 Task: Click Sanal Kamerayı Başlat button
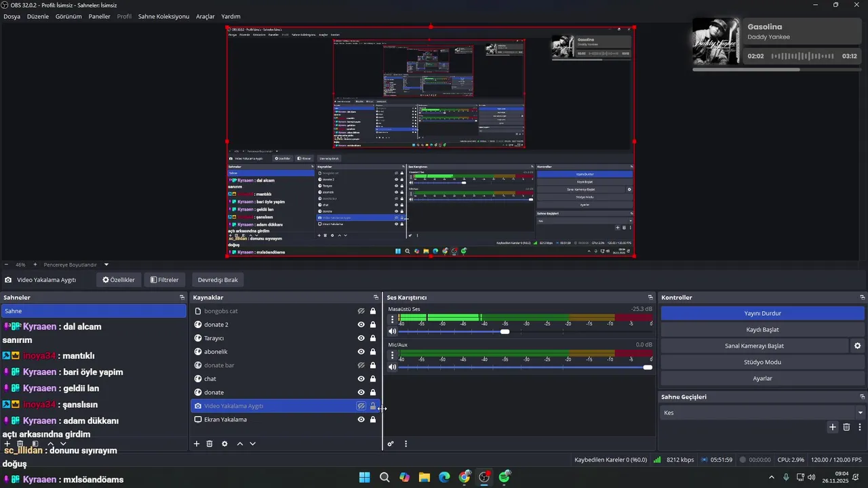point(754,346)
